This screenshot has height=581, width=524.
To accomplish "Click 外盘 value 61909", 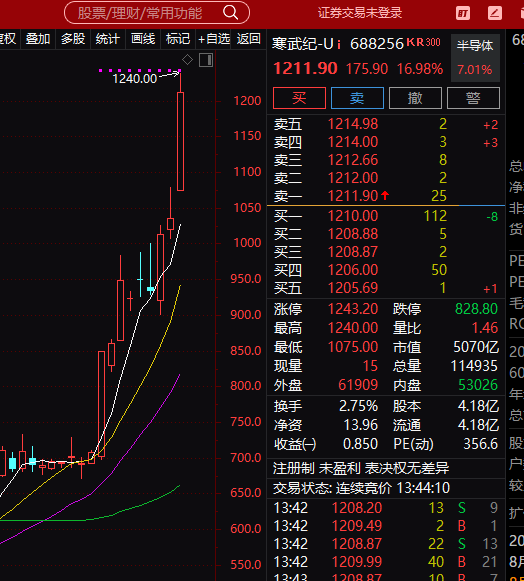I will pyautogui.click(x=358, y=385).
